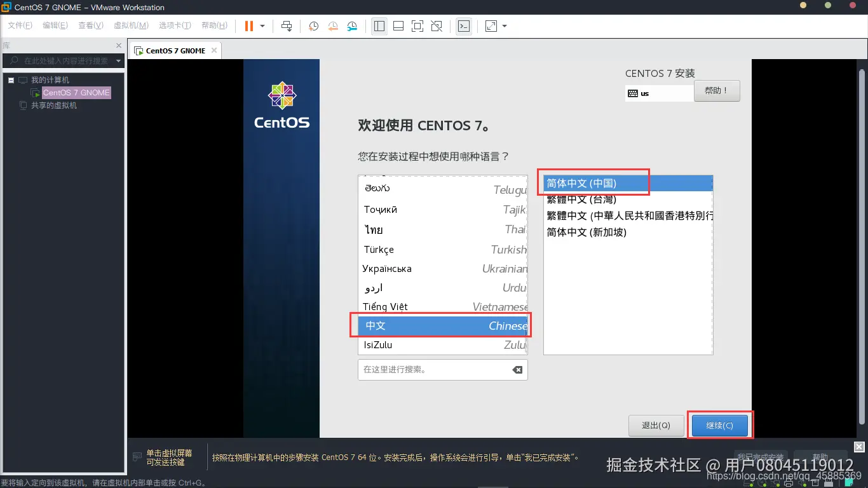
Task: Click the us keyboard layout indicator
Action: click(x=659, y=93)
